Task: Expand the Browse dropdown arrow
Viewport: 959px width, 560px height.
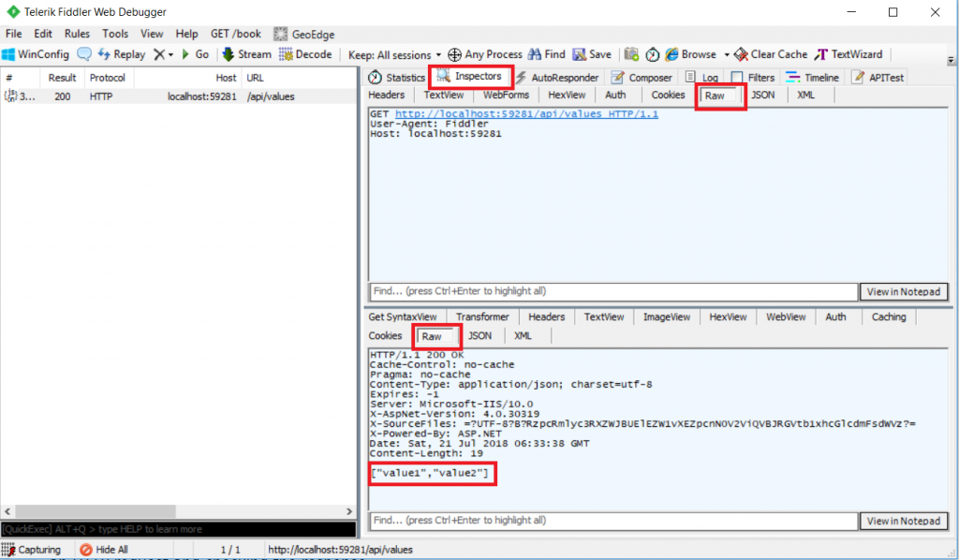Action: pyautogui.click(x=727, y=55)
